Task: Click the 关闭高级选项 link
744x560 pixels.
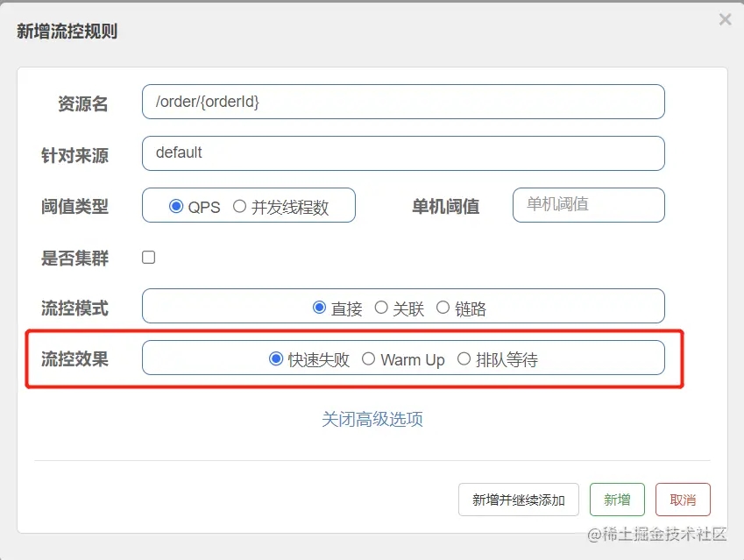Action: pos(372,419)
